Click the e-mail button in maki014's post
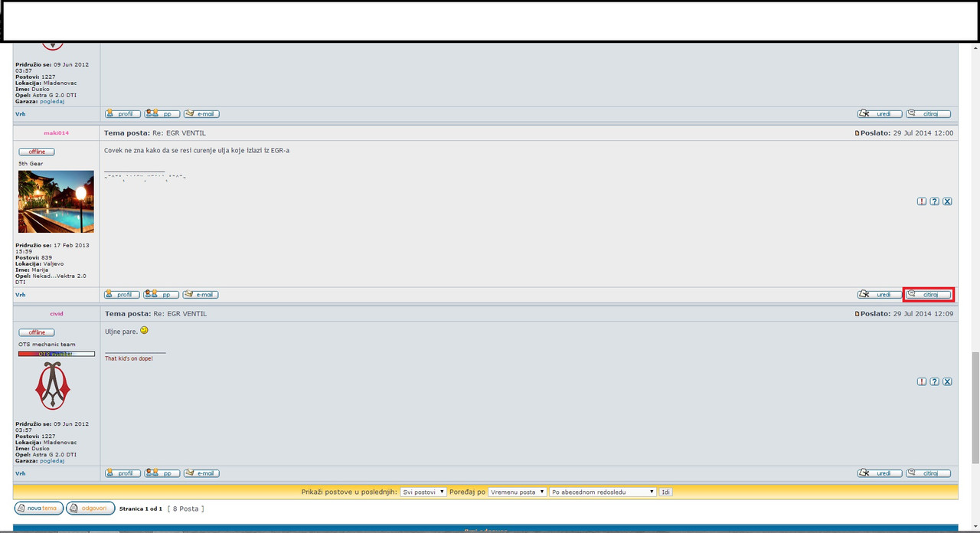The image size is (980, 533). (x=201, y=295)
